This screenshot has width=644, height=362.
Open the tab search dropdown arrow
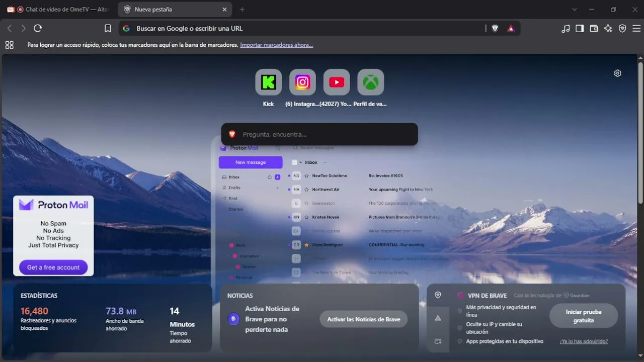pos(575,10)
